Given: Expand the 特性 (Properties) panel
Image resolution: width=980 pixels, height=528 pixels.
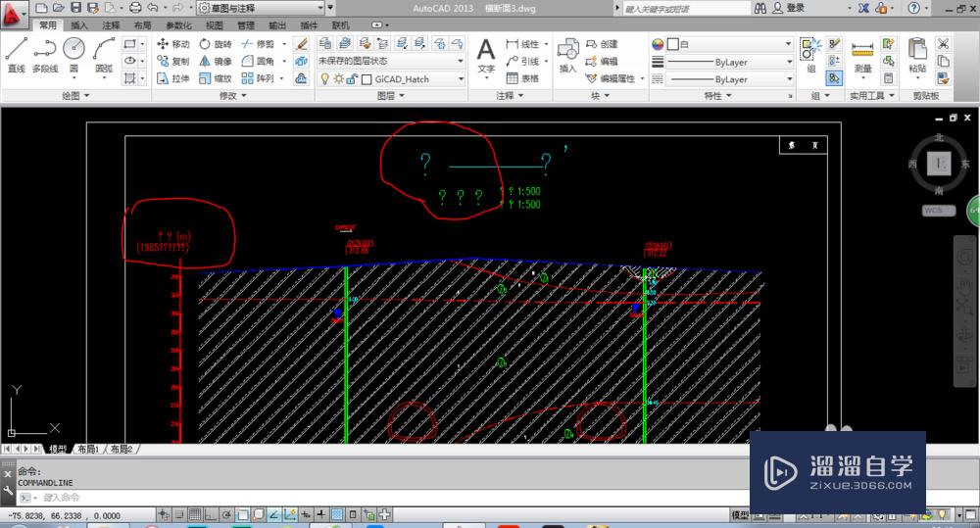Looking at the screenshot, I should click(x=717, y=96).
